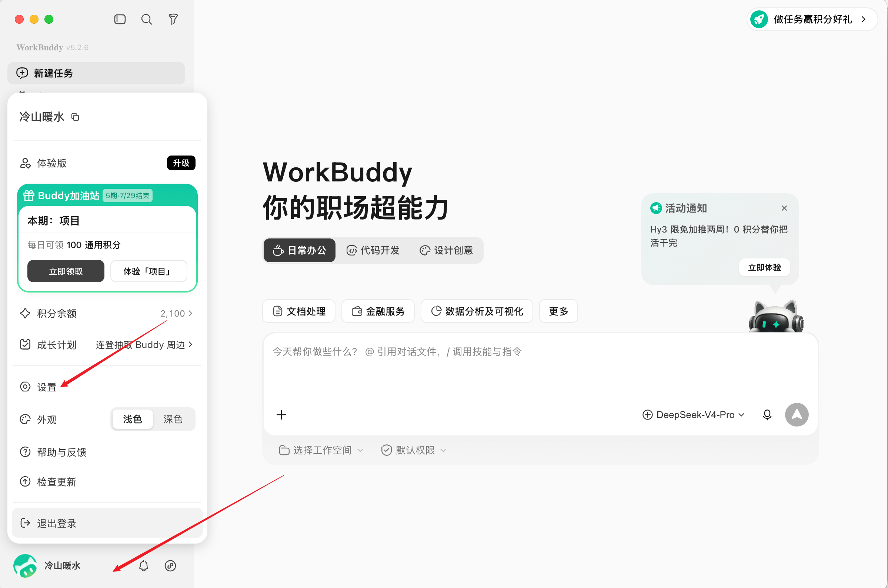Select the 日常办公 tab
The image size is (888, 588).
299,250
